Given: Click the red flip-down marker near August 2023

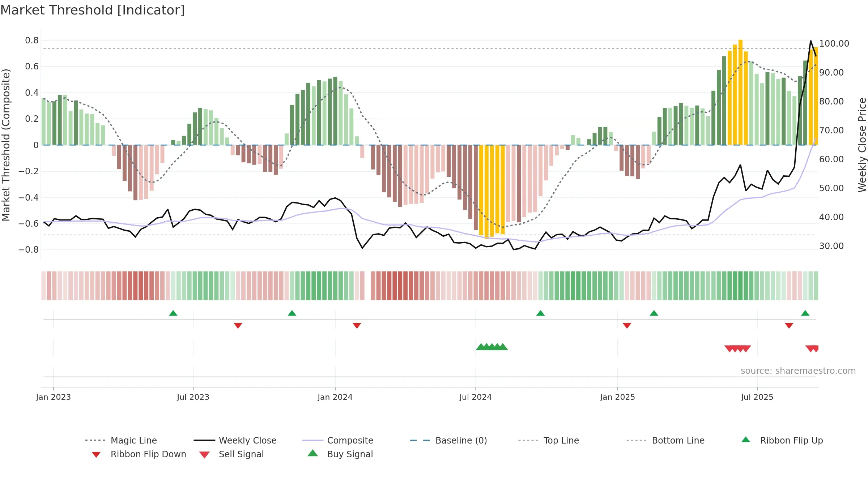Looking at the screenshot, I should [238, 326].
